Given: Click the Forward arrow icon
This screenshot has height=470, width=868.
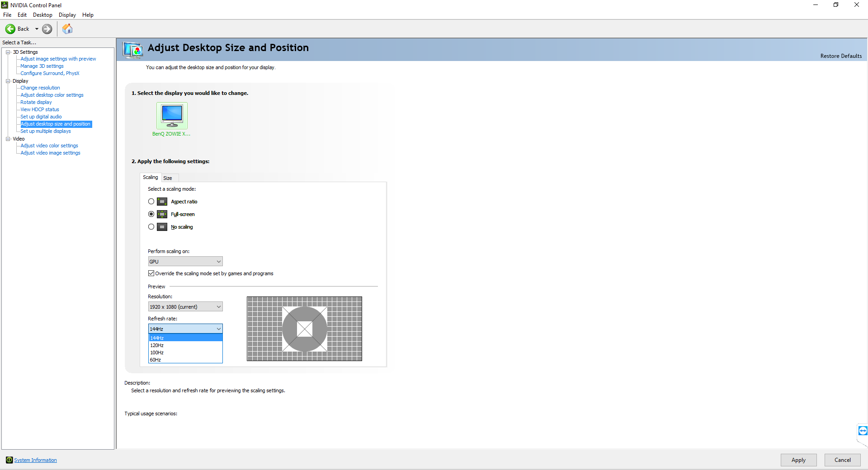Looking at the screenshot, I should pos(47,29).
